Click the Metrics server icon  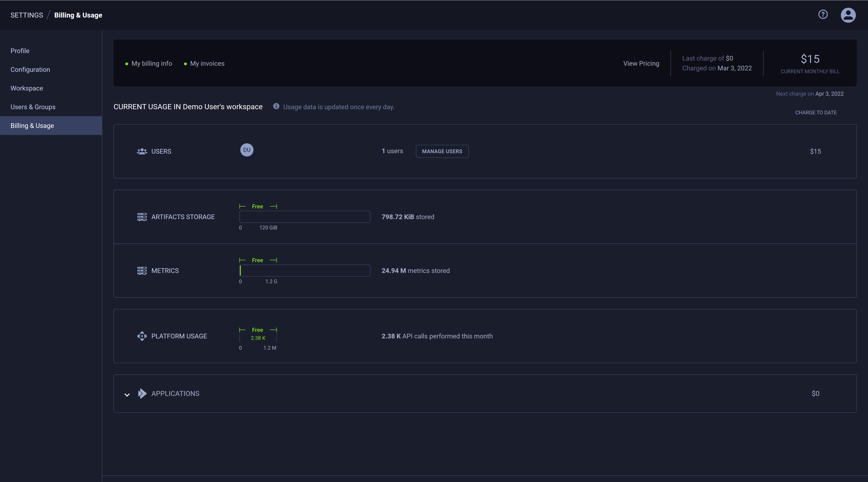(x=142, y=271)
